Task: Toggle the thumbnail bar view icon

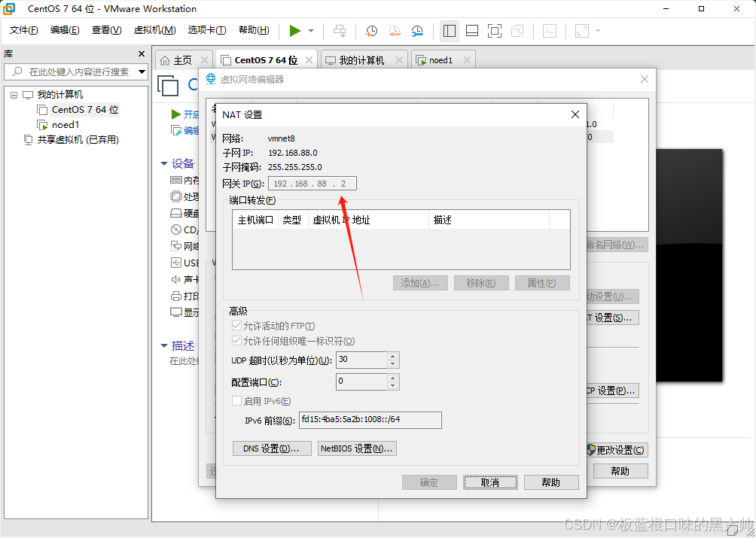Action: (x=472, y=31)
